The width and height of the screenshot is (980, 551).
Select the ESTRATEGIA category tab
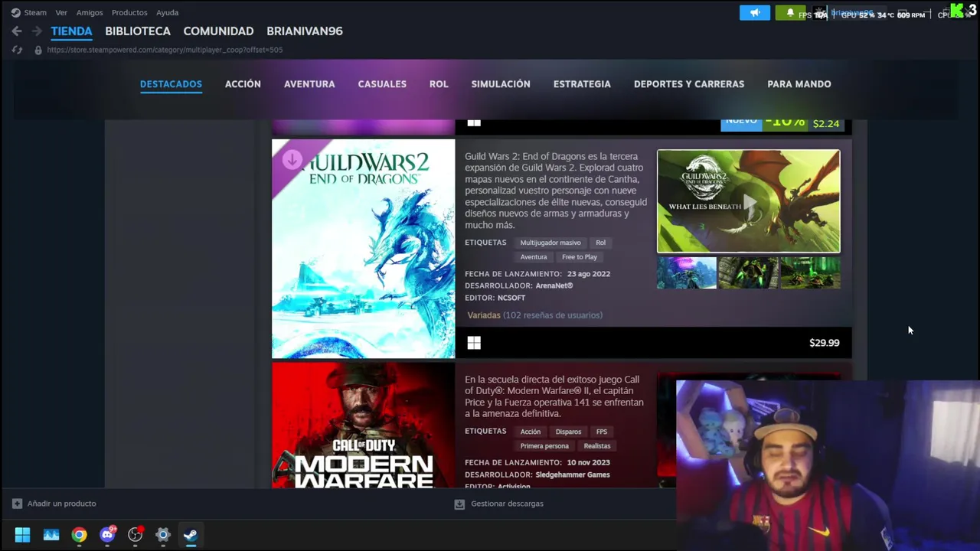[x=582, y=84]
